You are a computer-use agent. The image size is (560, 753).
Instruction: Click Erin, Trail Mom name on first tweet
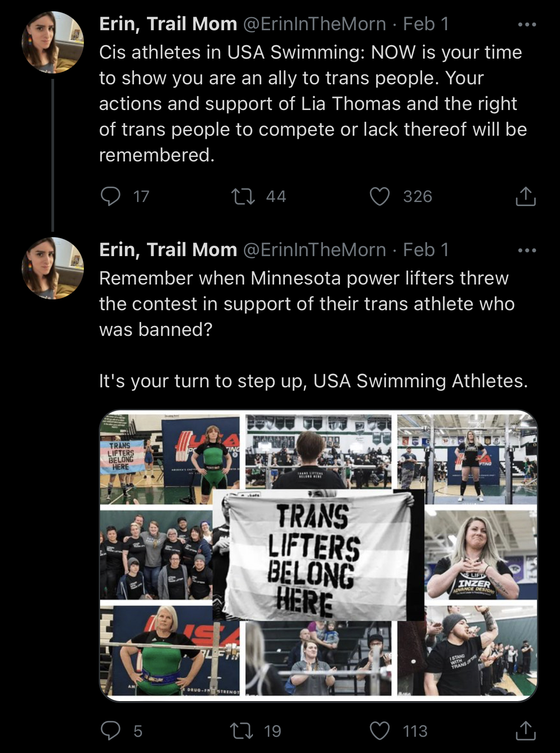[168, 24]
